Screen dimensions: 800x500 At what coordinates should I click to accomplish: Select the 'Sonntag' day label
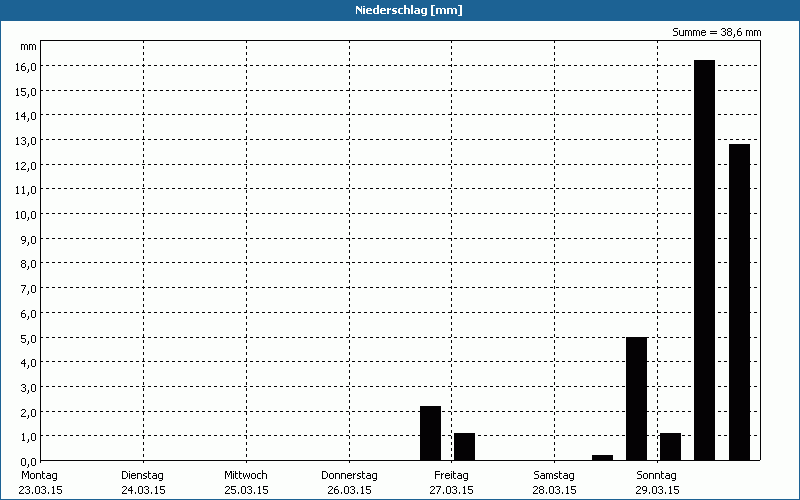(x=657, y=476)
